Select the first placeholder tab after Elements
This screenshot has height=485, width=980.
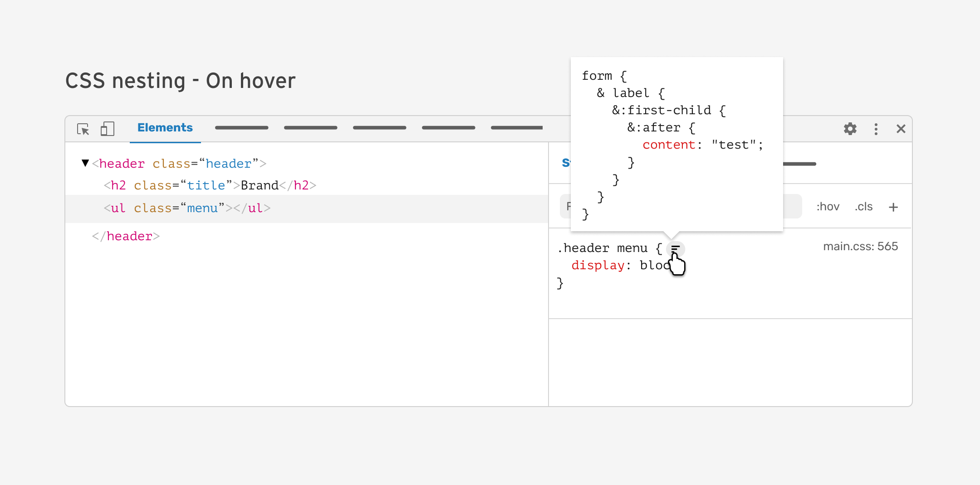point(241,128)
